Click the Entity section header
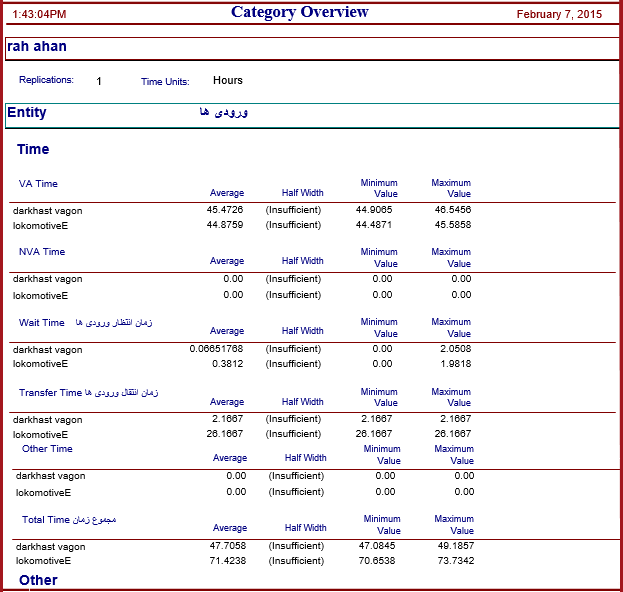The width and height of the screenshot is (623, 592). pos(27,112)
